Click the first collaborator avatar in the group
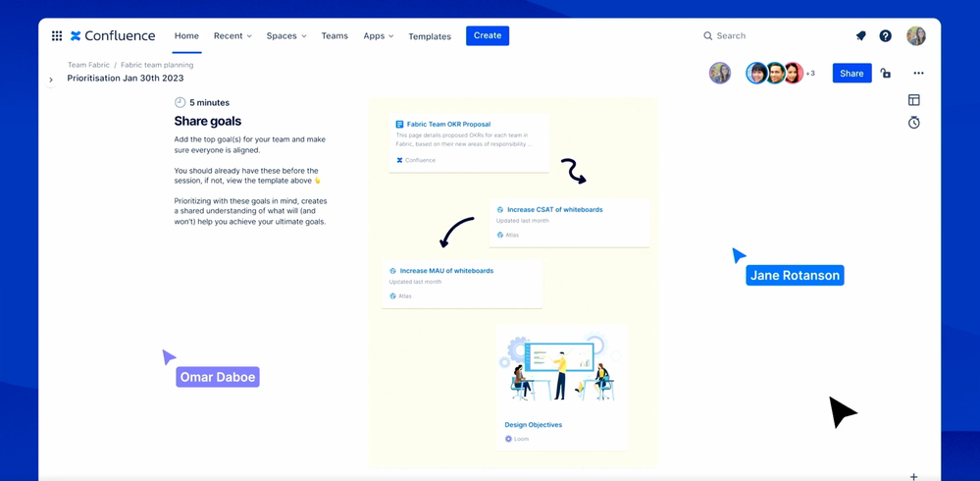980x481 pixels. pos(756,74)
